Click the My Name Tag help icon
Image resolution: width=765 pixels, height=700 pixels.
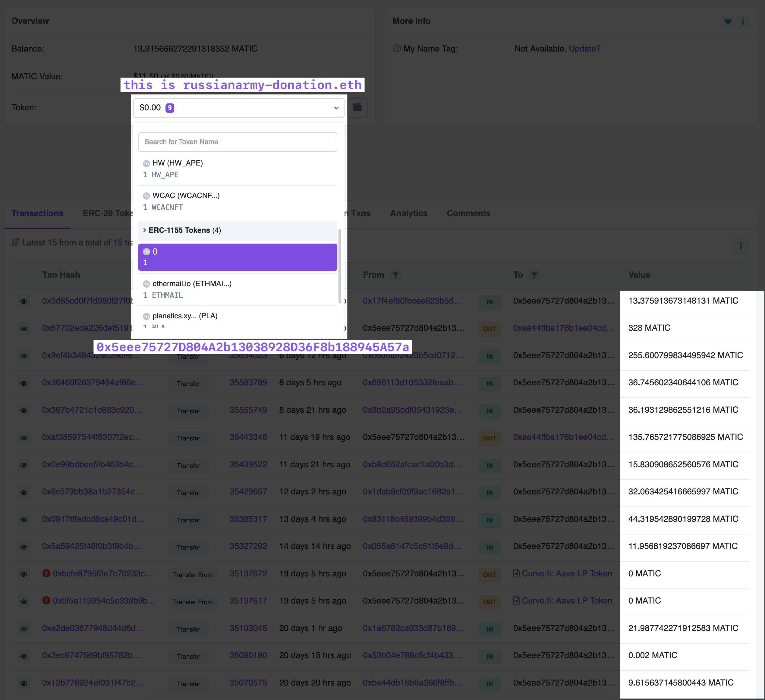tap(397, 49)
